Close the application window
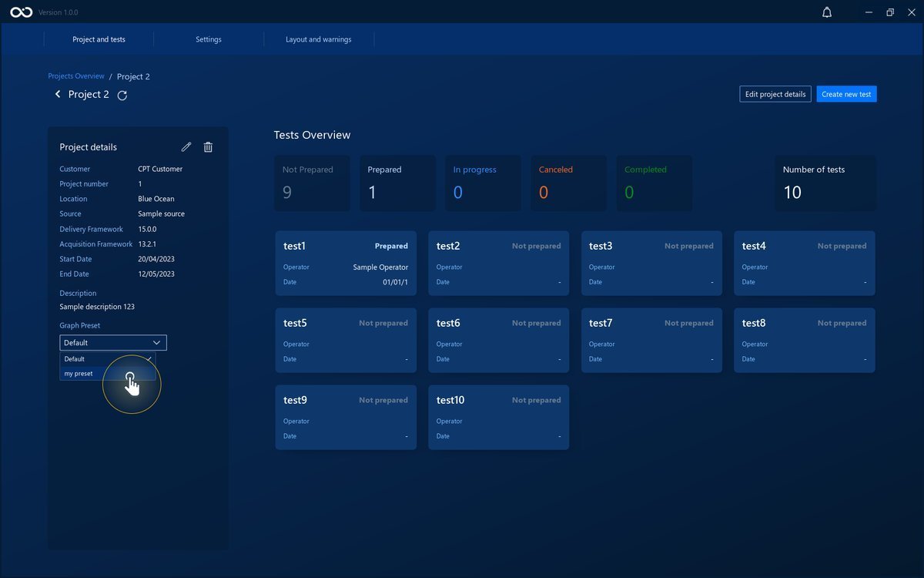The height and width of the screenshot is (578, 924). (911, 12)
